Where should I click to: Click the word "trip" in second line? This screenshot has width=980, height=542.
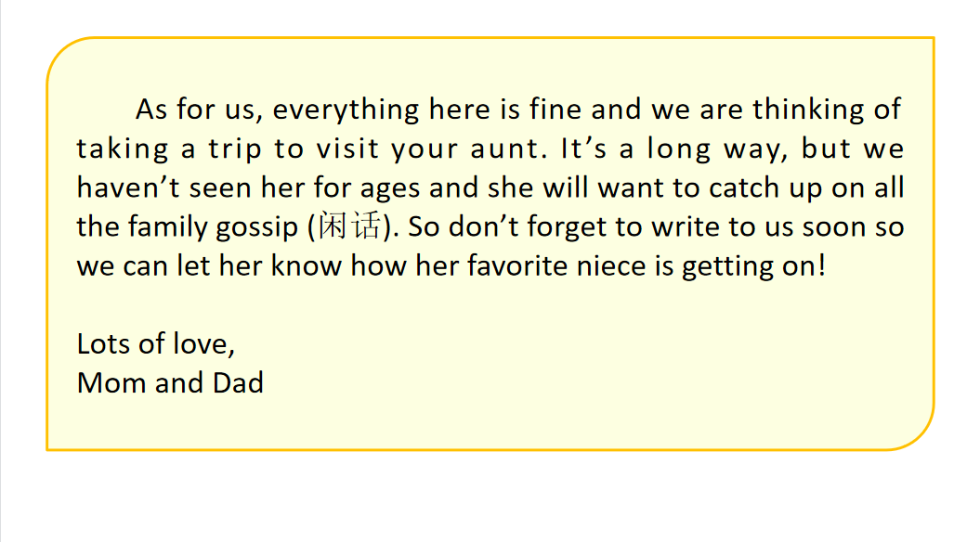pos(236,148)
